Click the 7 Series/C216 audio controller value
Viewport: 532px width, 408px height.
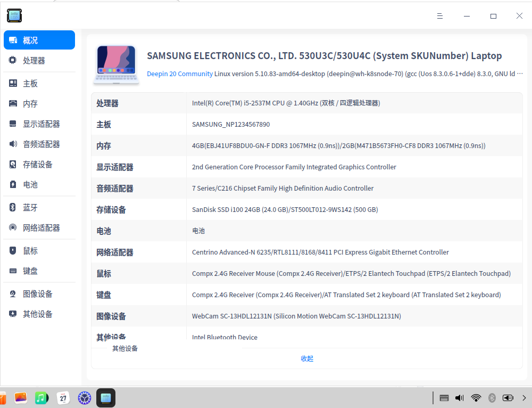tap(282, 188)
